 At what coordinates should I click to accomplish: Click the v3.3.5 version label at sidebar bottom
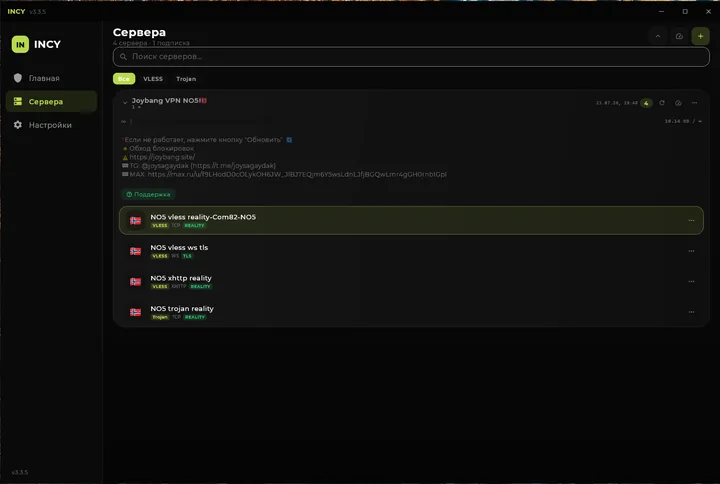(20, 472)
